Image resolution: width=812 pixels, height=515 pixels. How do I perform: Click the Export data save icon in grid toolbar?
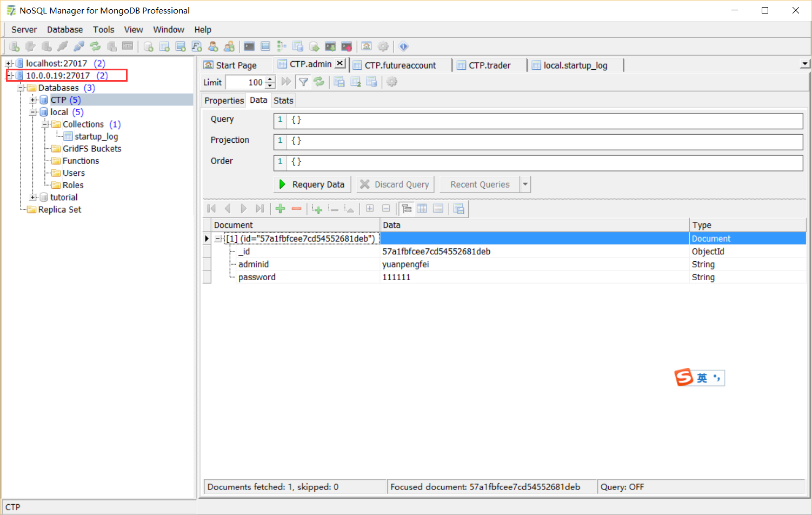pyautogui.click(x=459, y=209)
